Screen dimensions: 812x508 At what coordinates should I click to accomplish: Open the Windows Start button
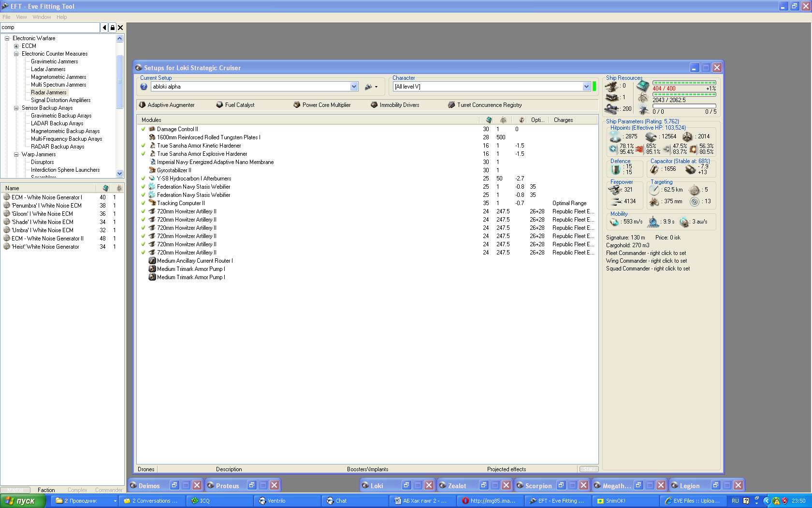coord(23,501)
